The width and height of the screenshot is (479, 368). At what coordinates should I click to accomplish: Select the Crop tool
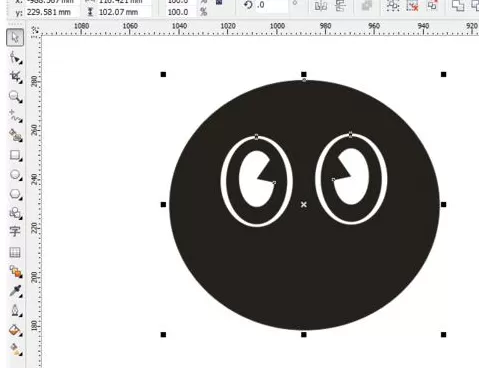click(15, 77)
